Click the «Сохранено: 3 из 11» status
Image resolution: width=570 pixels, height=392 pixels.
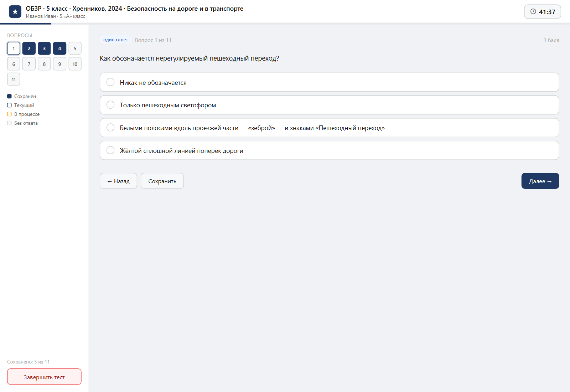(x=28, y=362)
